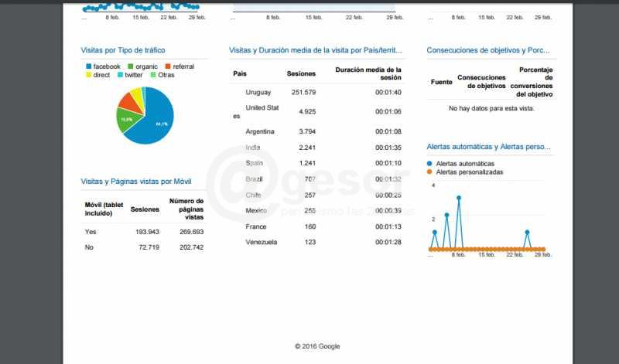Open Visitas y Duración media por País title
Image resolution: width=619 pixels, height=364 pixels.
(x=316, y=50)
